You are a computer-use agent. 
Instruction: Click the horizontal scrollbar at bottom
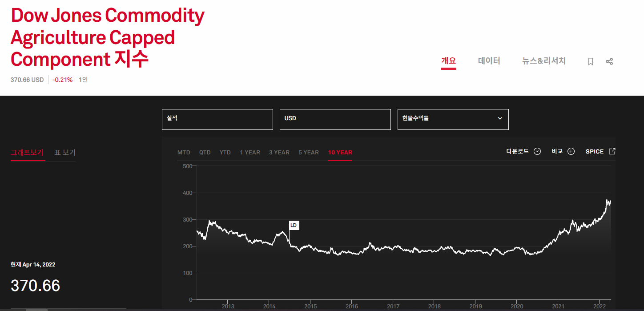coord(37,310)
